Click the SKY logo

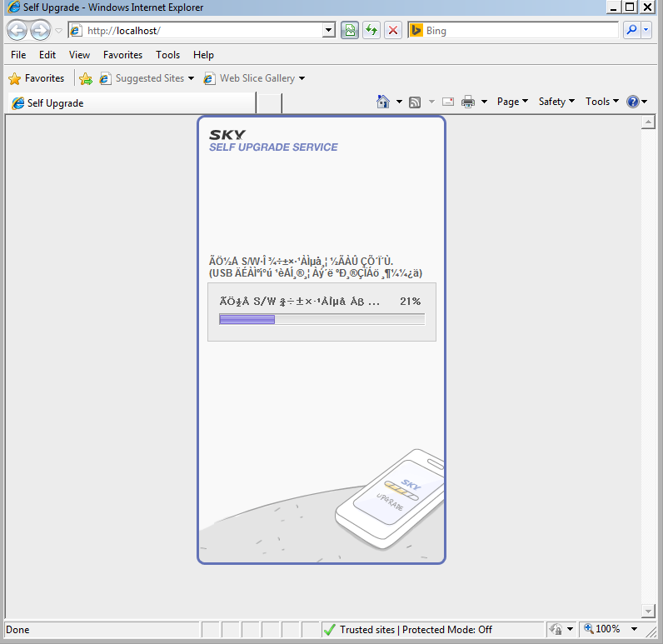point(227,135)
